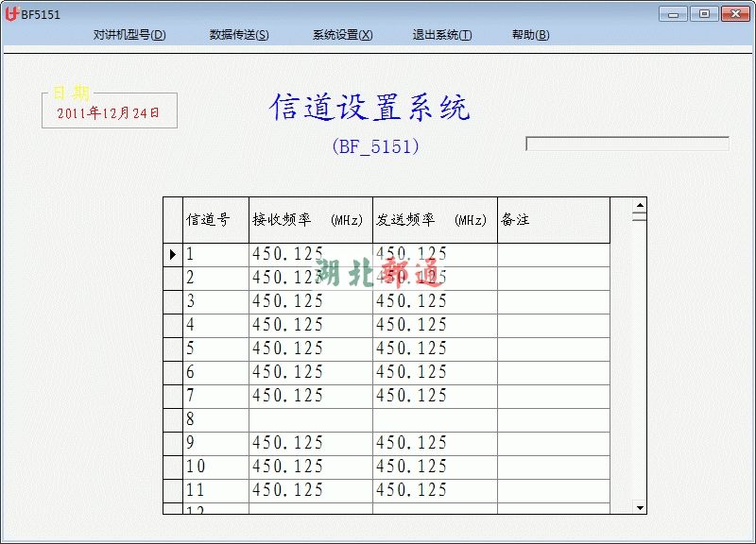Click the scroll down arrow of the table
Image resolution: width=756 pixels, height=544 pixels.
(x=640, y=508)
